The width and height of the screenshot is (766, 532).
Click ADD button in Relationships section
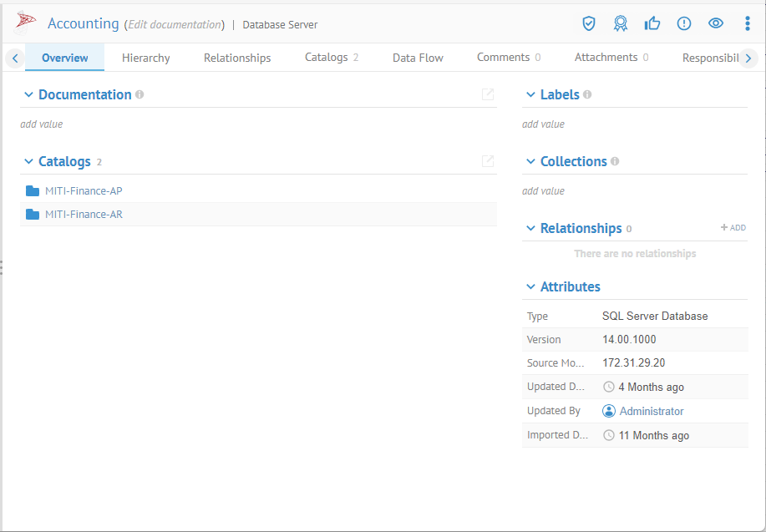coord(733,228)
